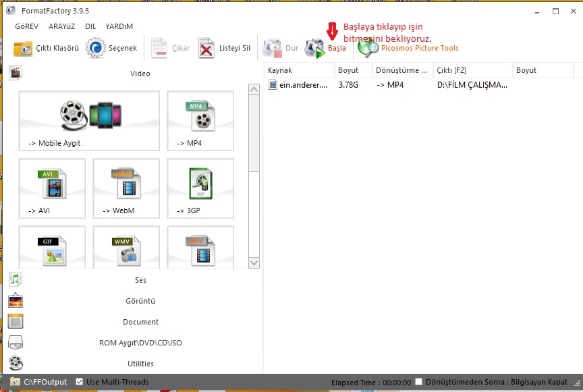This screenshot has width=583, height=392.
Task: Click the Görüntü picture icon
Action: (x=16, y=300)
